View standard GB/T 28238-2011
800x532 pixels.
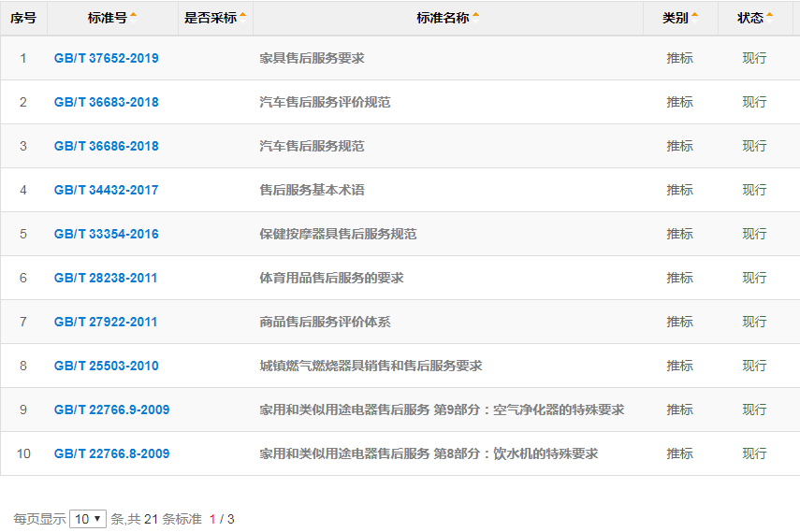[106, 278]
